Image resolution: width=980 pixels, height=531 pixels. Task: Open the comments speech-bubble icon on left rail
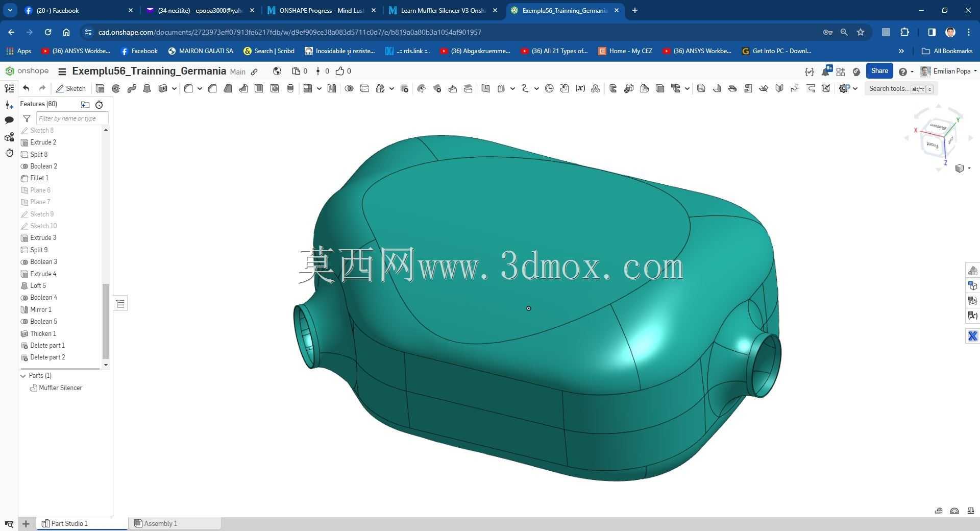point(9,120)
